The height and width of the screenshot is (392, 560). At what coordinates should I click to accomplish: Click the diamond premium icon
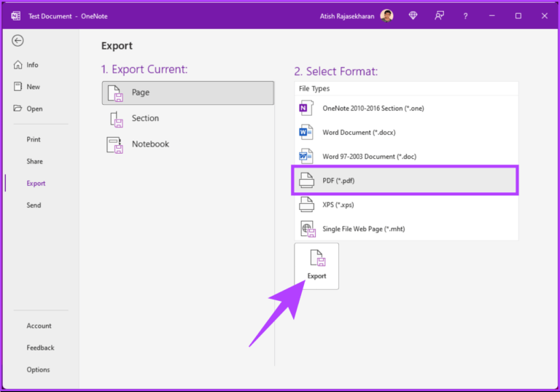pos(413,16)
